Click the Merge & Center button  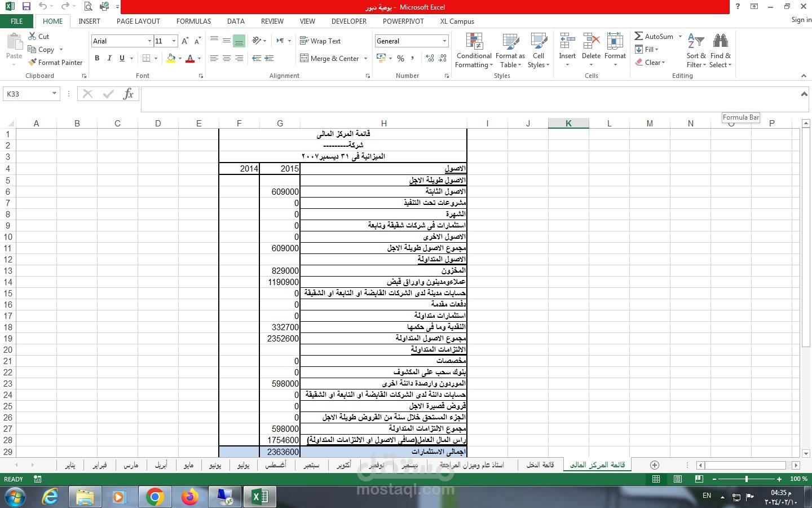point(330,58)
